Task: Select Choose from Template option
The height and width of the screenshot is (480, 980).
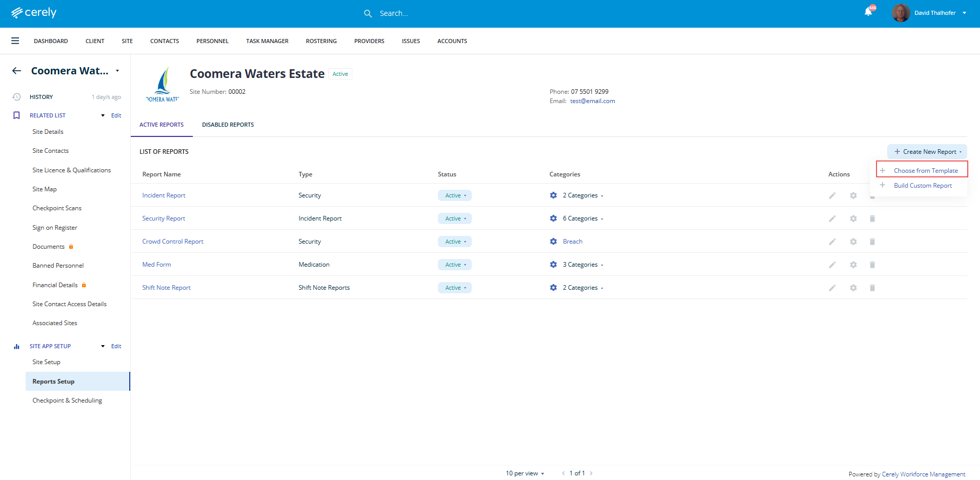Action: click(925, 171)
